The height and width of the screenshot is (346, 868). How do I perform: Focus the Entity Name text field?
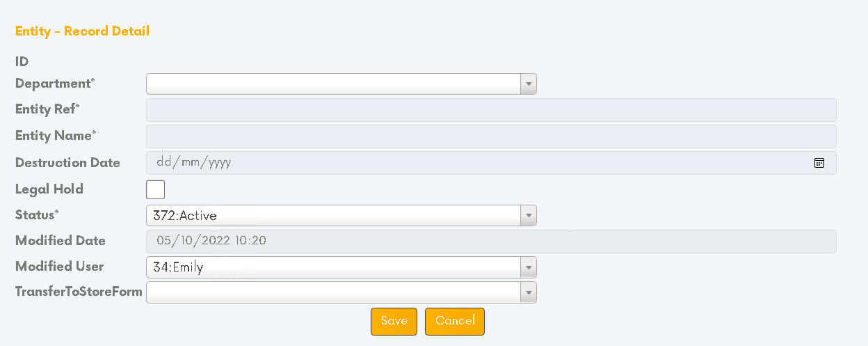click(x=491, y=136)
